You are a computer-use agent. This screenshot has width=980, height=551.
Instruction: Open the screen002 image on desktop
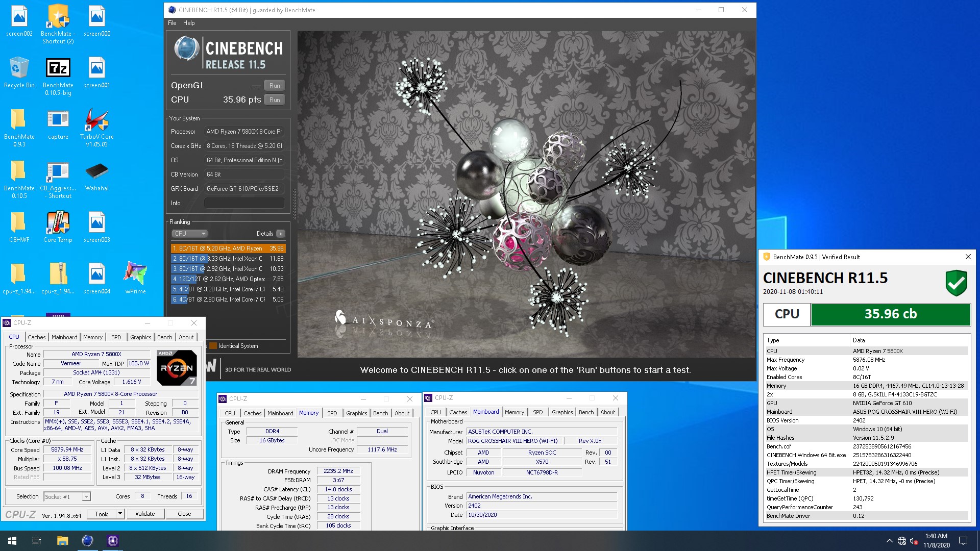[x=19, y=21]
